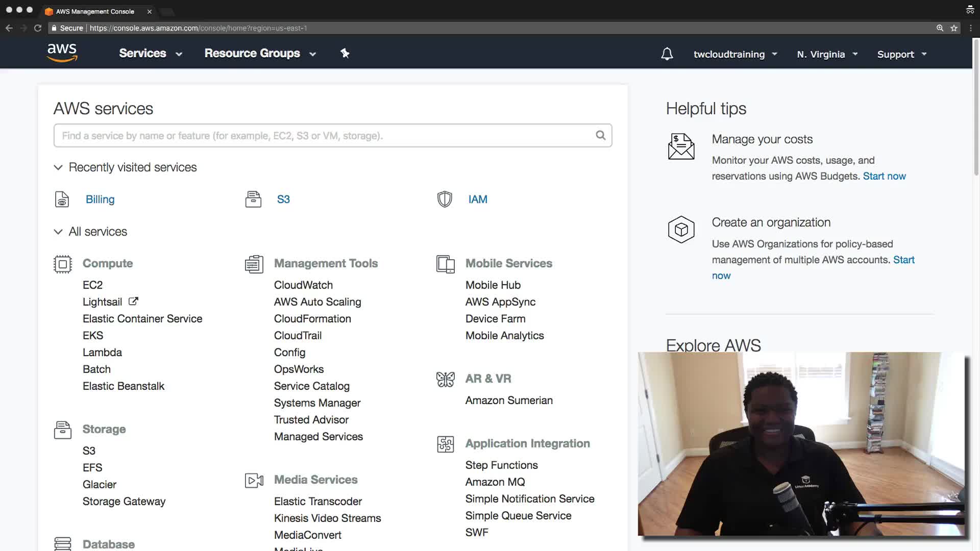Open the Services menu
This screenshot has height=551, width=980.
coord(150,54)
